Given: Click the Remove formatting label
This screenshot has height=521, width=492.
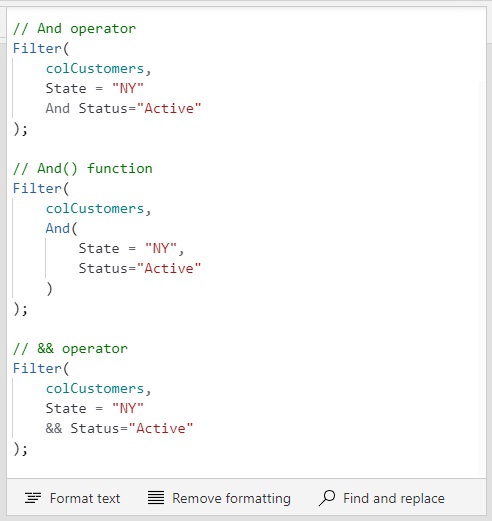Looking at the screenshot, I should [x=231, y=499].
